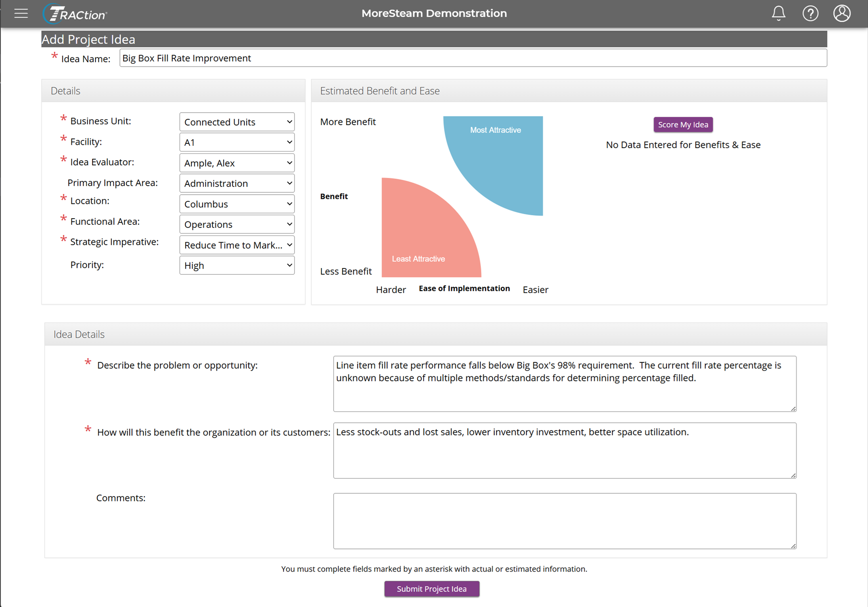
Task: Click the problem or opportunity description box
Action: 565,384
